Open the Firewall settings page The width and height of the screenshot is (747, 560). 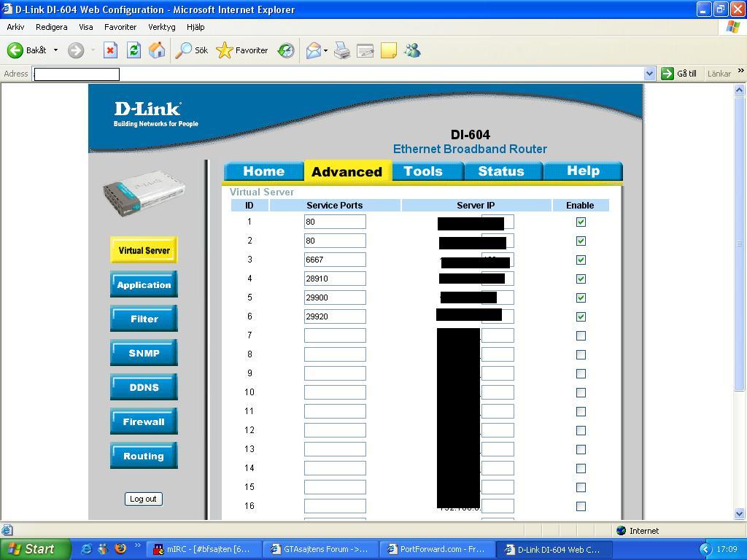(144, 421)
